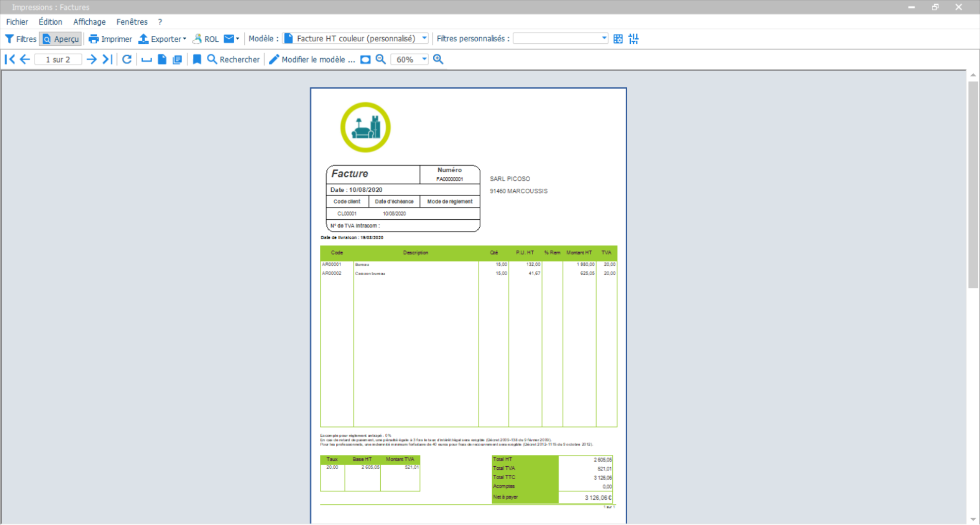The width and height of the screenshot is (980, 525).
Task: Open the Affichage menu
Action: [x=89, y=22]
